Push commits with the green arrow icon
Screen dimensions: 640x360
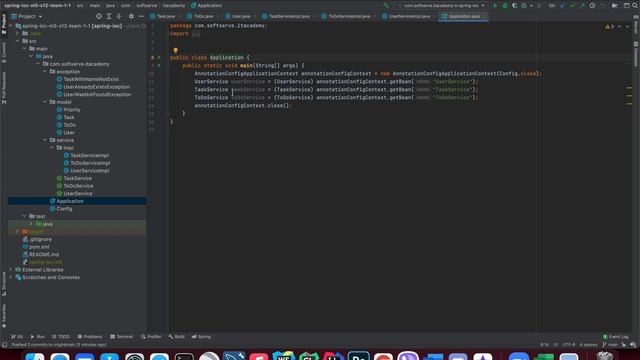pos(582,6)
